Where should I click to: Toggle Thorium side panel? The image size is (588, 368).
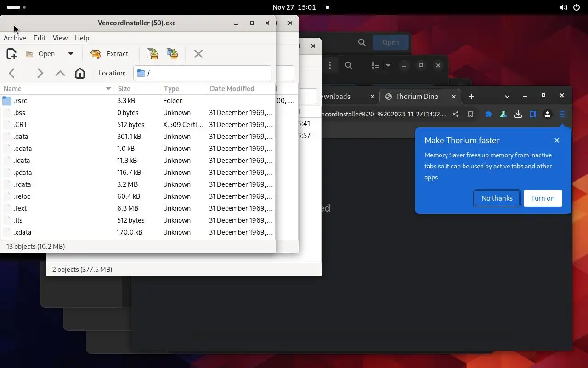click(533, 115)
